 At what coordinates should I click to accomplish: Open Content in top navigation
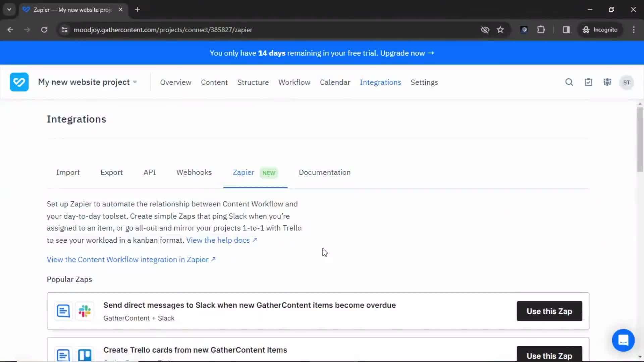(x=214, y=82)
